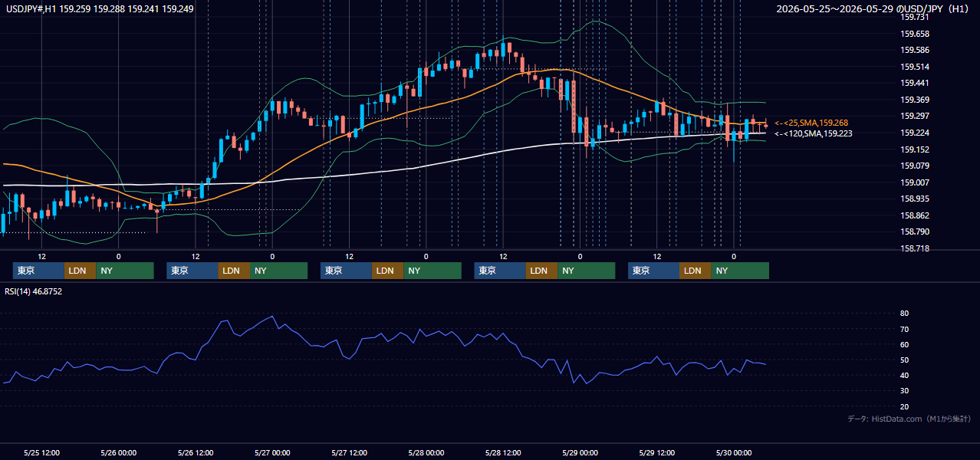The image size is (980, 460).
Task: Click price axis label 159.152
Action: (915, 149)
